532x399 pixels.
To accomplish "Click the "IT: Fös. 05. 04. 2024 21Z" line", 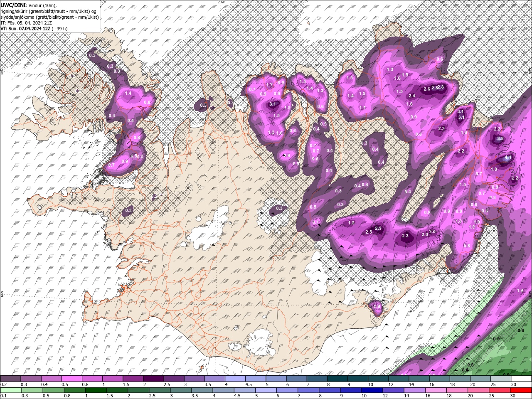I will tap(27, 23).
